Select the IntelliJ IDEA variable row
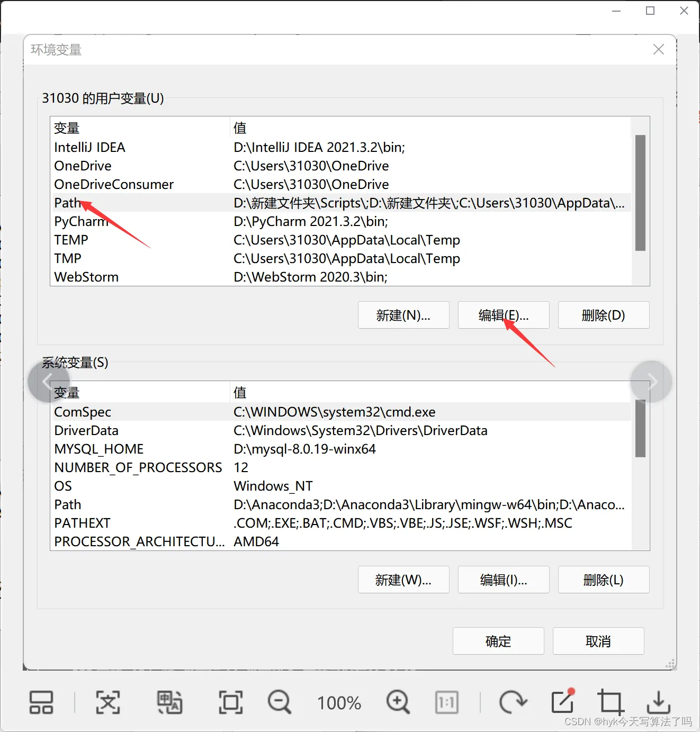 [340, 147]
